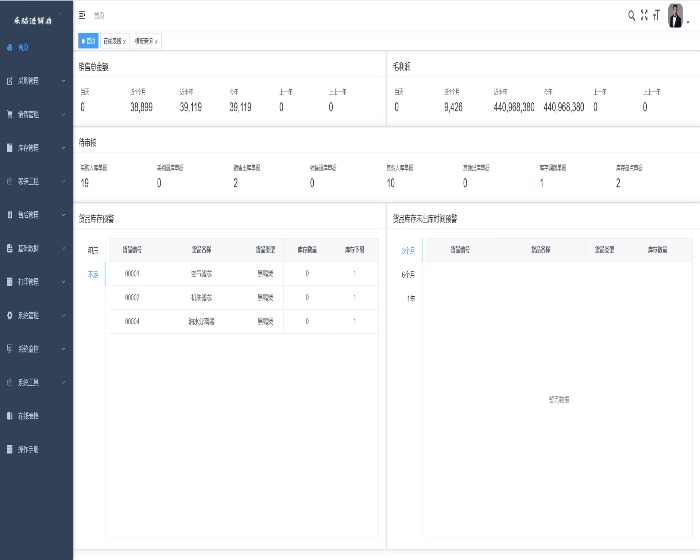Image resolution: width=700 pixels, height=560 pixels.
Task: Select the 不足 tab in stock warning
Action: tap(93, 274)
